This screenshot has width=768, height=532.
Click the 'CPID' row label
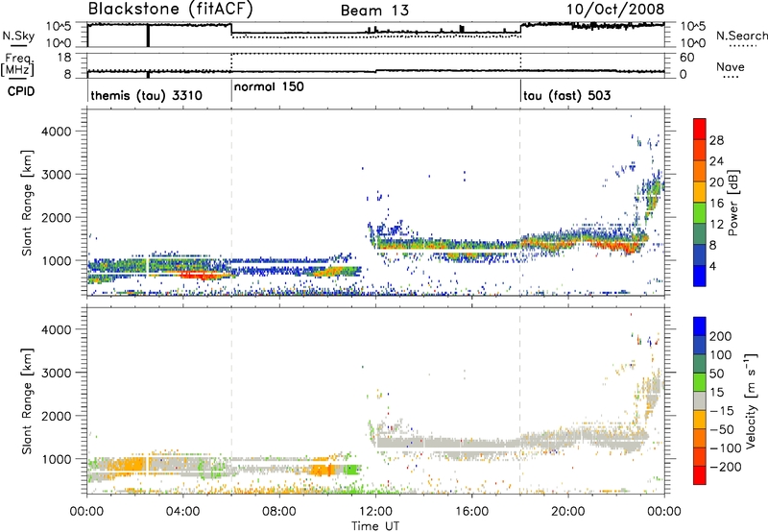point(21,91)
